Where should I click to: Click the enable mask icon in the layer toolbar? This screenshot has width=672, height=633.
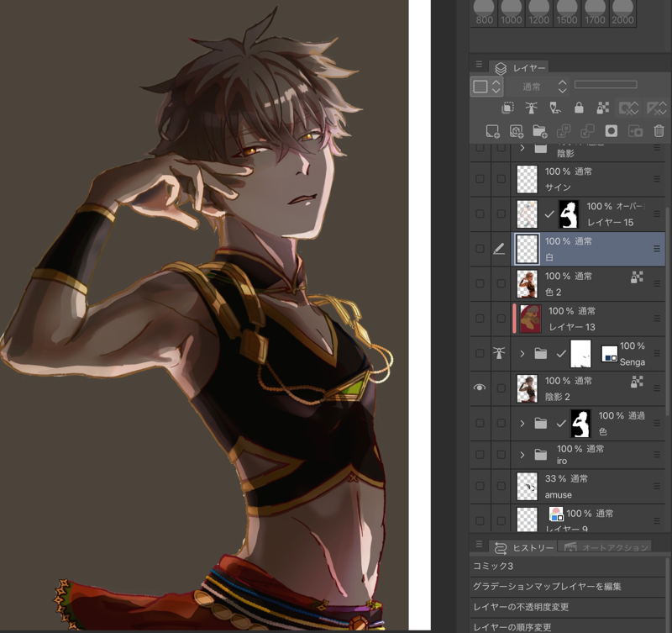tap(624, 108)
